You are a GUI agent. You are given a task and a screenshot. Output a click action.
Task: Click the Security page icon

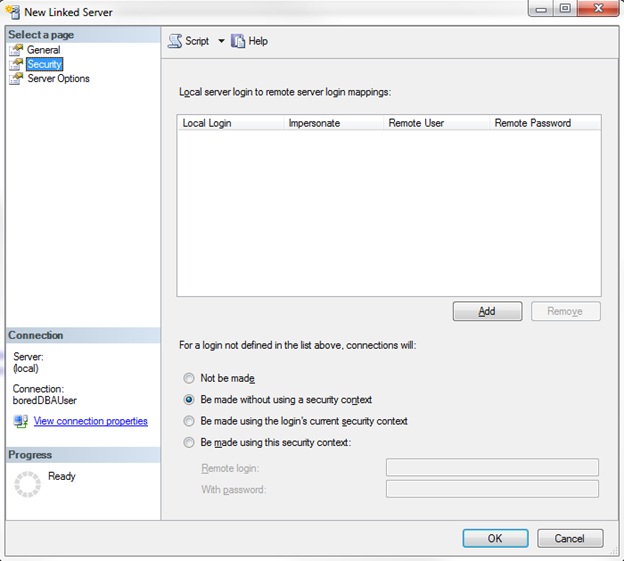16,64
